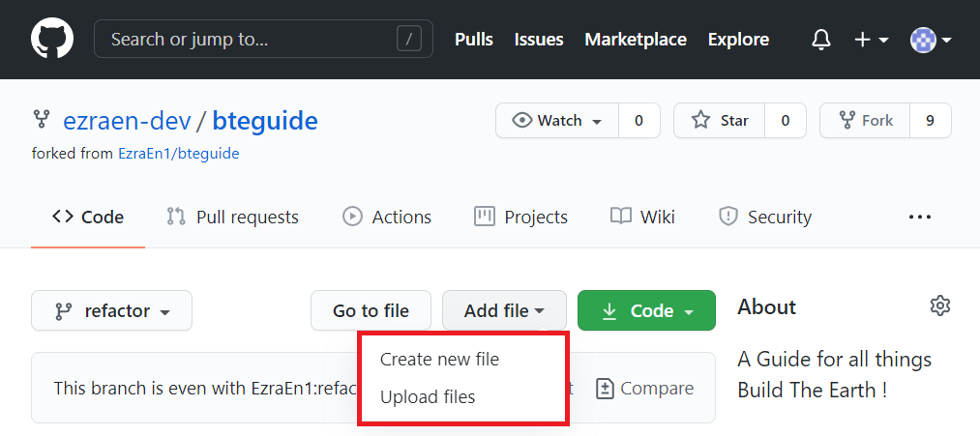Click the Fork button
The width and height of the screenshot is (980, 436).
(865, 121)
